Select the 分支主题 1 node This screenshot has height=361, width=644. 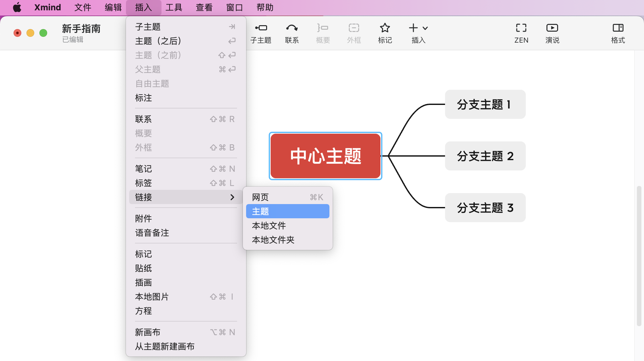485,104
